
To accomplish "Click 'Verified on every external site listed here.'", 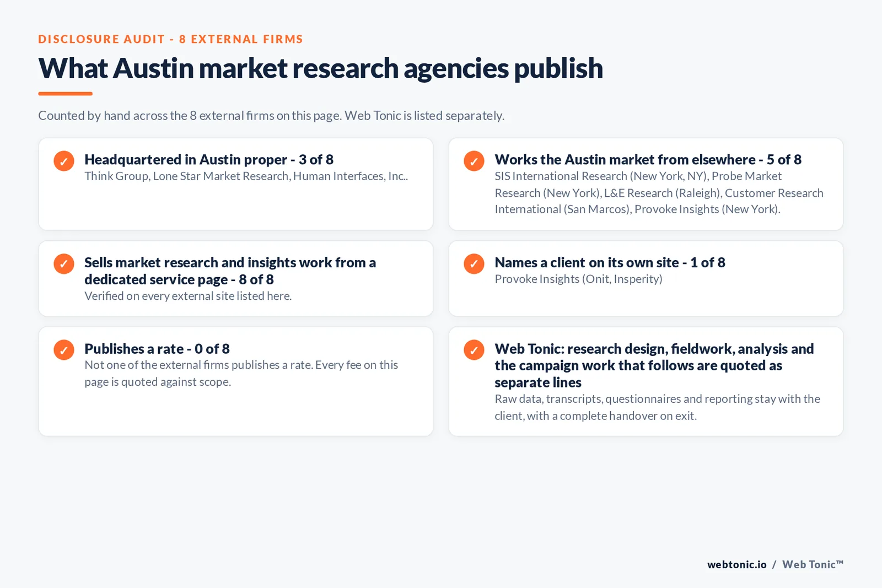I will (188, 296).
